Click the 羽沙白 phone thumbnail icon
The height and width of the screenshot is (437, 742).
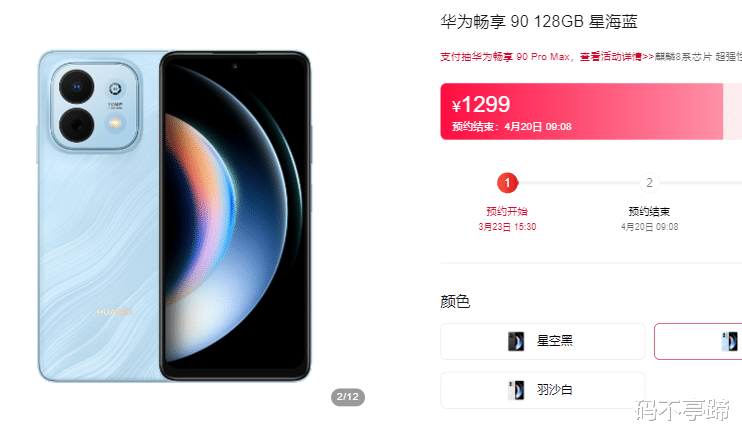516,390
